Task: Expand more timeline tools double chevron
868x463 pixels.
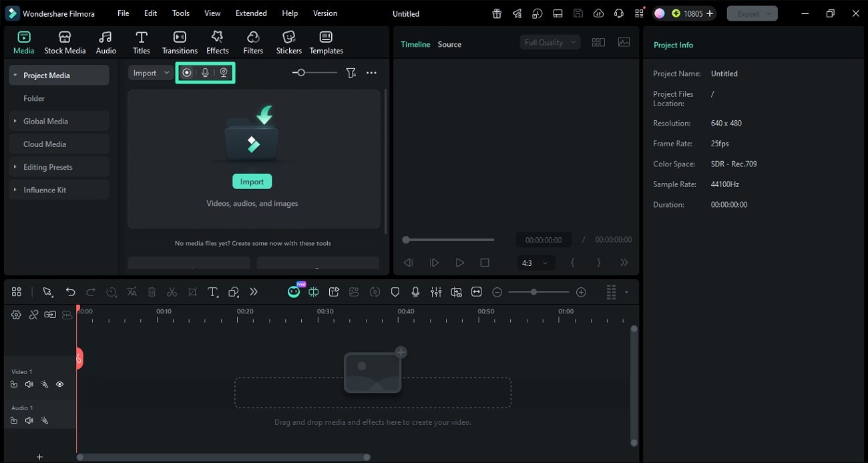Action: (254, 292)
